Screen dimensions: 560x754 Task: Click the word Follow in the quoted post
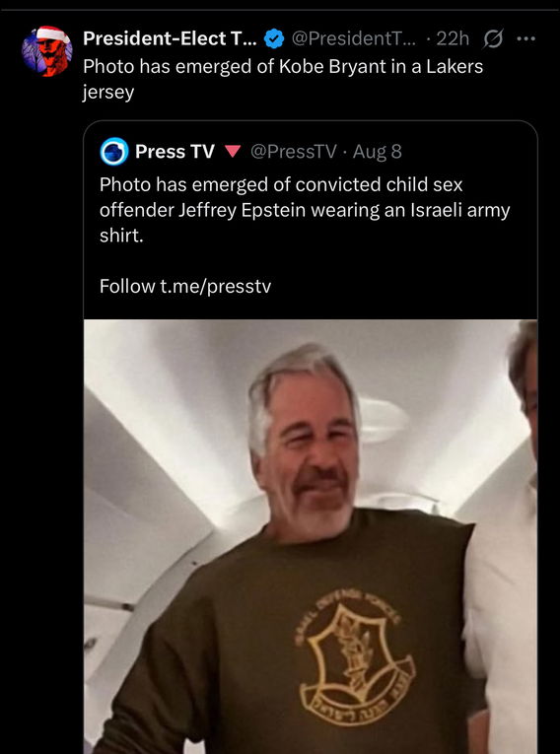point(127,287)
